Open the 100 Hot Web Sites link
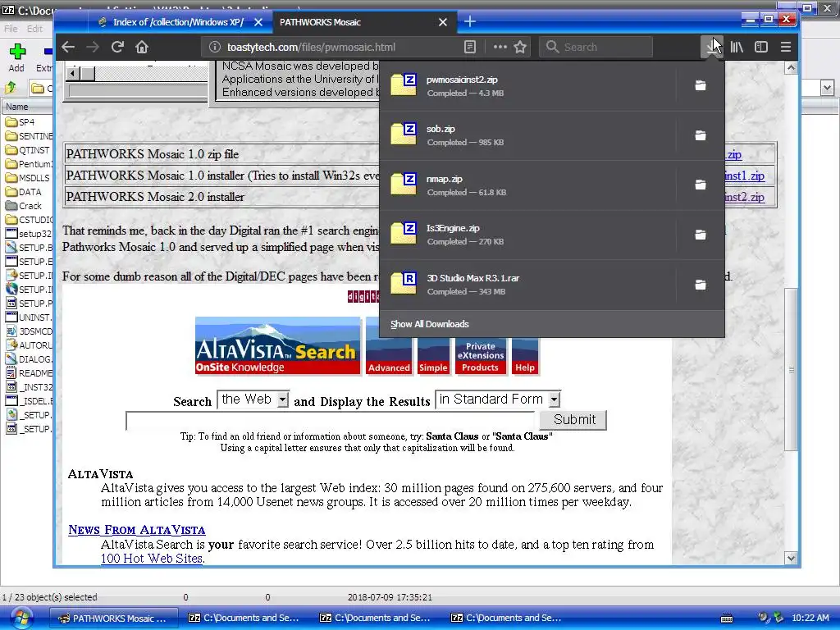The height and width of the screenshot is (630, 840). 152,558
